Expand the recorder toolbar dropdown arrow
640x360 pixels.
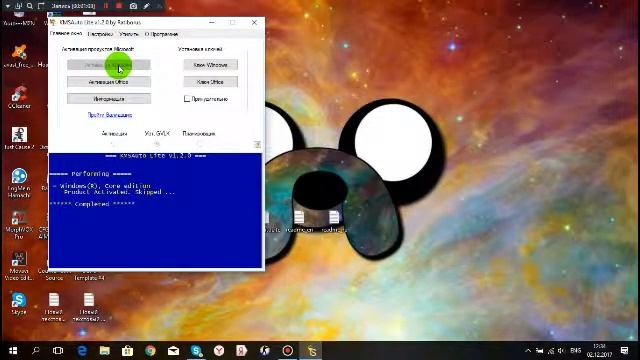(x=7, y=6)
